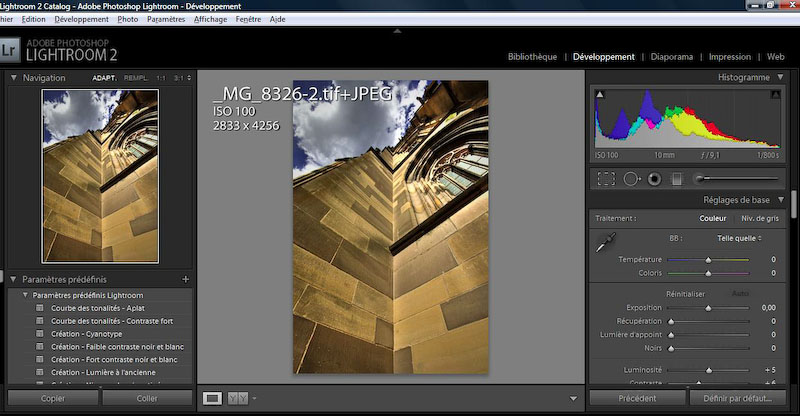Viewport: 800px width, 416px height.
Task: Open the Développement menu
Action: (82, 19)
